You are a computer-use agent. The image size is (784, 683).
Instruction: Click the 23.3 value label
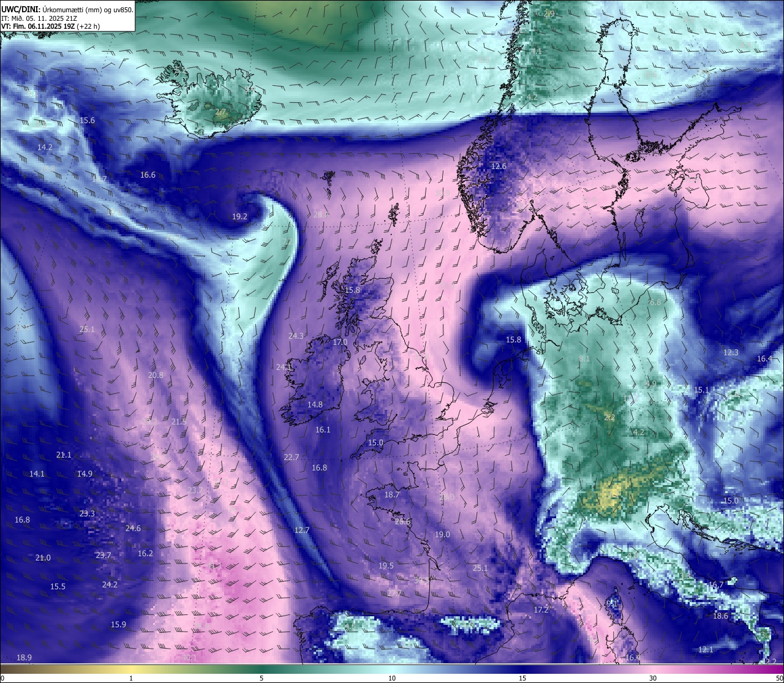point(87,514)
